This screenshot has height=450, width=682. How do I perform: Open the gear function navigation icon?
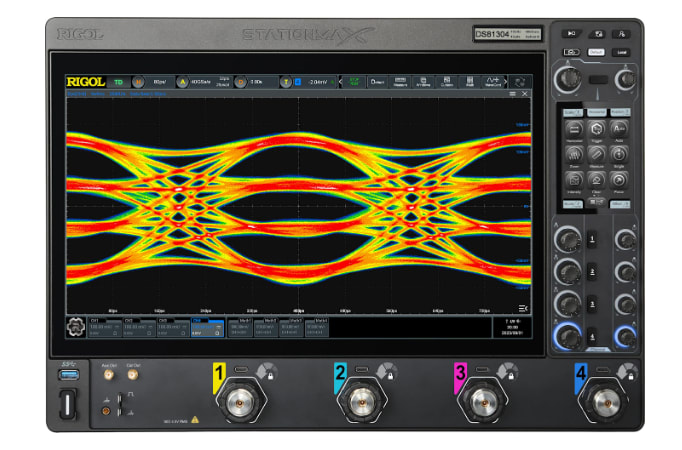pos(76,327)
